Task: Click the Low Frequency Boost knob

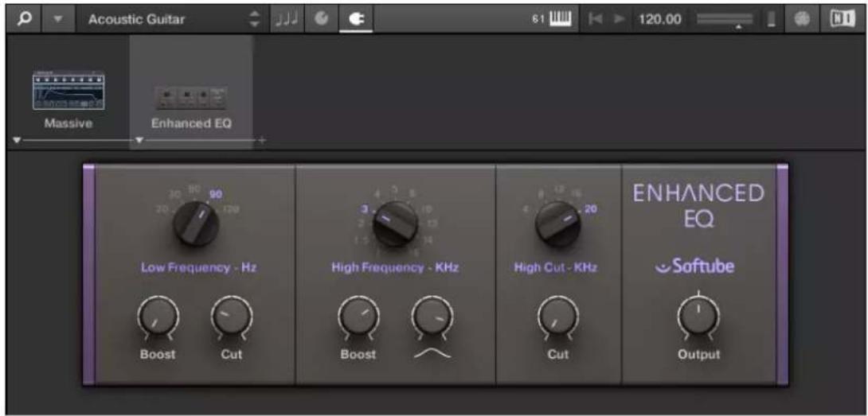Action: tap(158, 317)
